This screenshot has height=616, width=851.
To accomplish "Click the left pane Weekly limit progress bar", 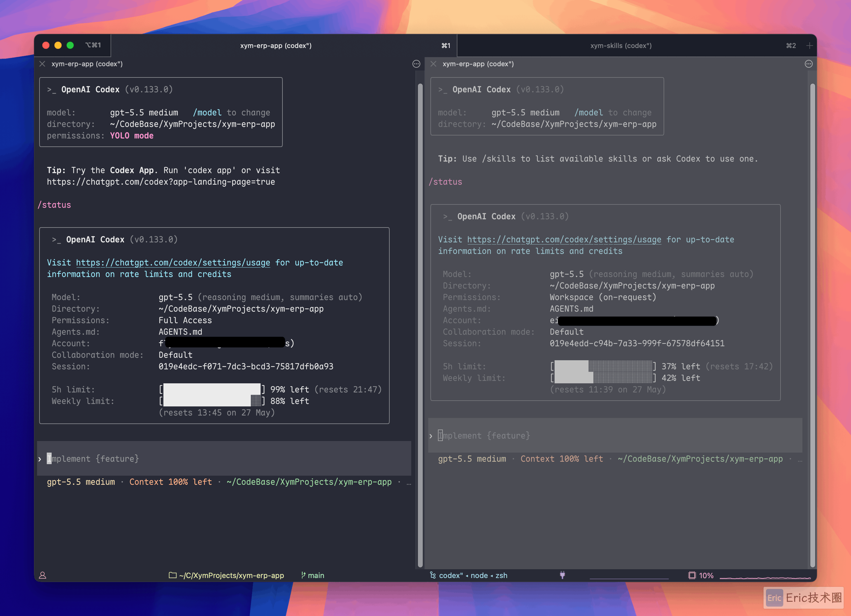I will coord(212,401).
